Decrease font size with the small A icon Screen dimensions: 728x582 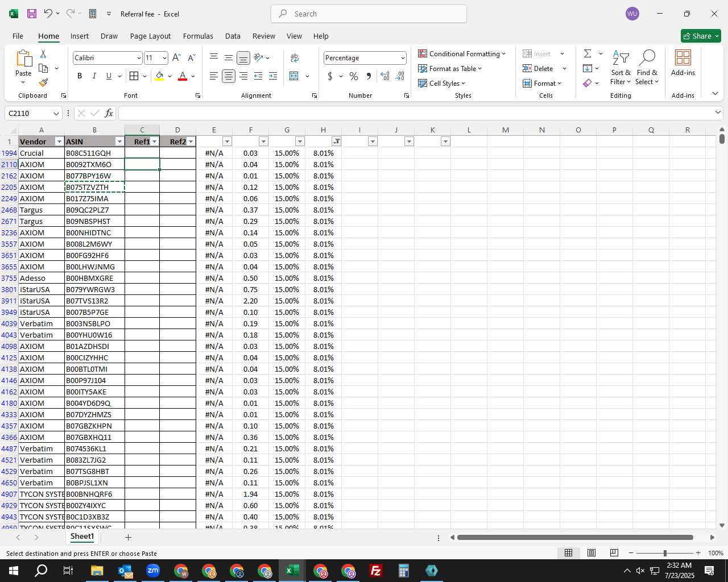[191, 58]
